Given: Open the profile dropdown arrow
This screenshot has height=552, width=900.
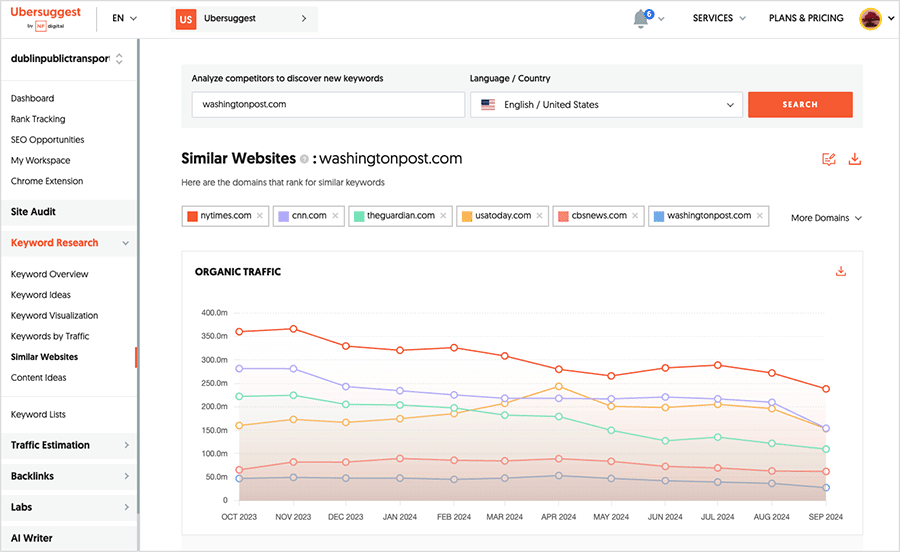Looking at the screenshot, I should (891, 18).
